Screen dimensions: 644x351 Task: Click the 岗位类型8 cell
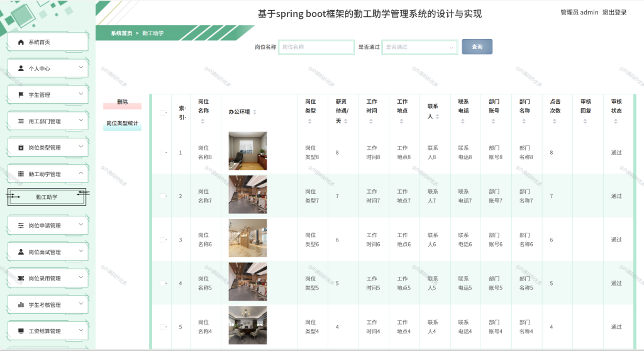pyautogui.click(x=312, y=152)
